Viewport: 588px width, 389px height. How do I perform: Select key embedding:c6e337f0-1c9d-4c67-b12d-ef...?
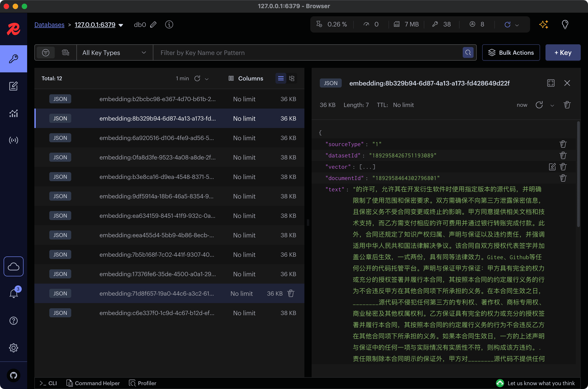coord(169,313)
